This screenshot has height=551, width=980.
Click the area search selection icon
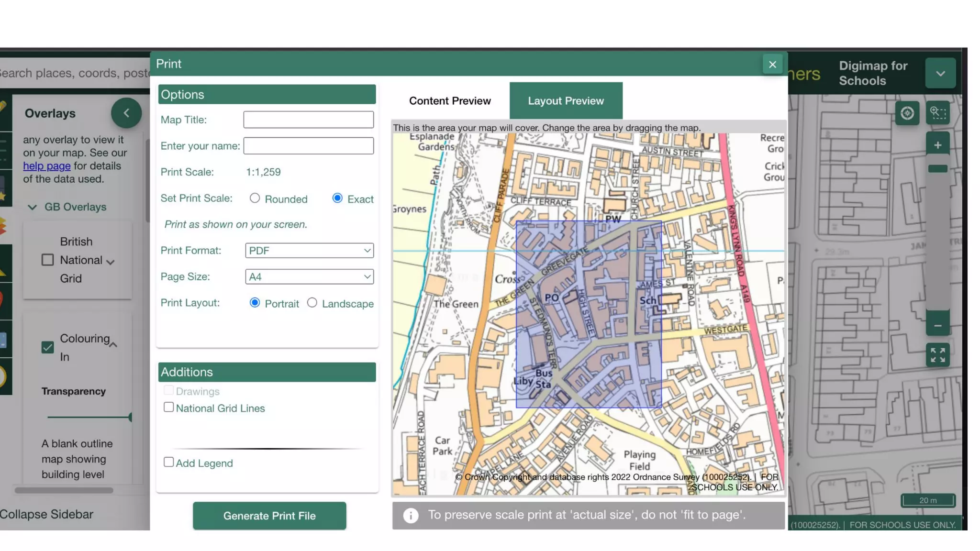coord(937,113)
